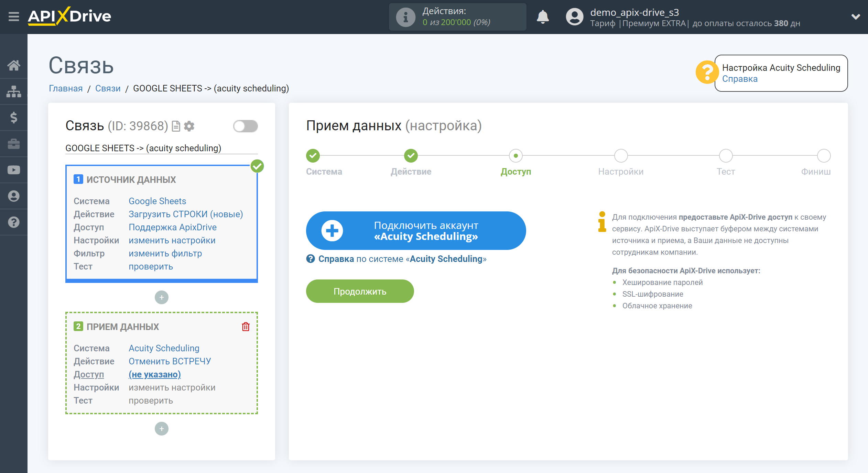Click the ApiX-Drive logo
The image size is (868, 473).
coord(69,16)
